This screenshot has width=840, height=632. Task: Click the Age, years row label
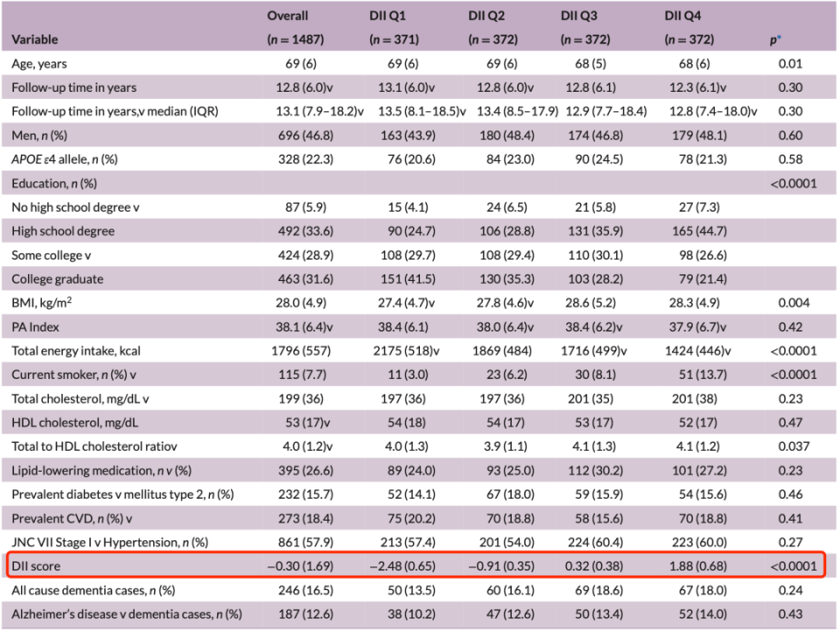coord(38,64)
